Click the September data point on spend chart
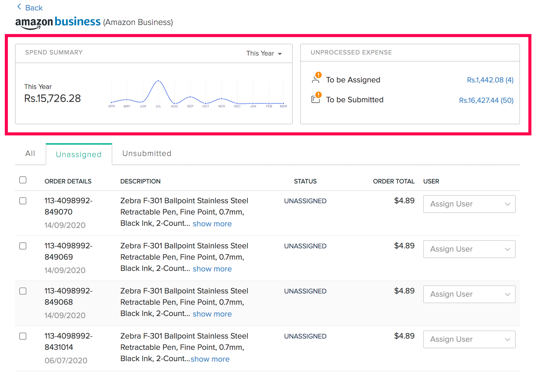 click(x=190, y=97)
